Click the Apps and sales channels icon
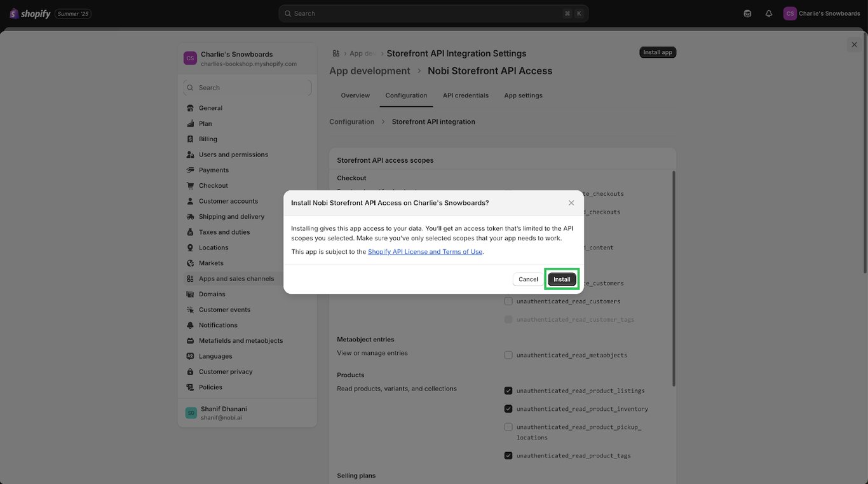Viewport: 868px width, 484px height. (191, 279)
